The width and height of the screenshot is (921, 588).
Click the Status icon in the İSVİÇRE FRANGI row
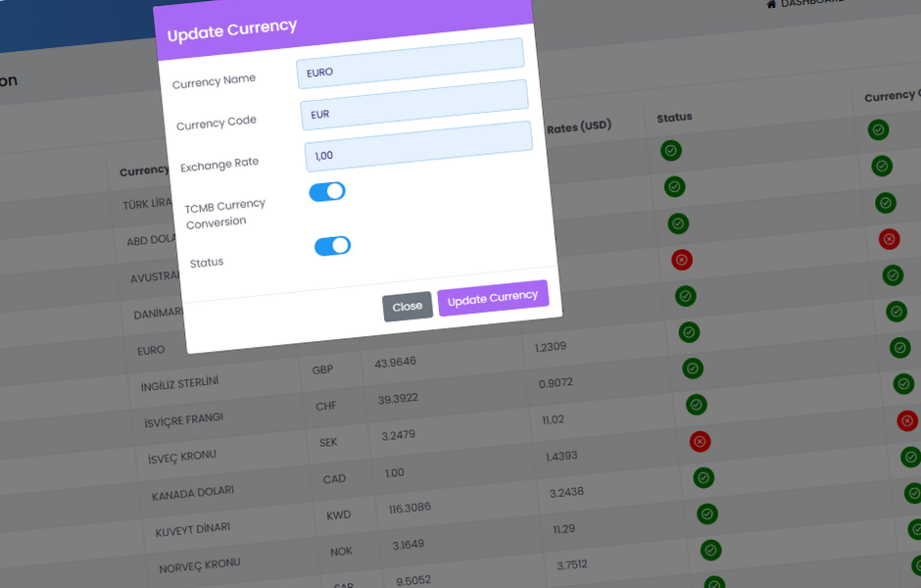click(x=693, y=368)
